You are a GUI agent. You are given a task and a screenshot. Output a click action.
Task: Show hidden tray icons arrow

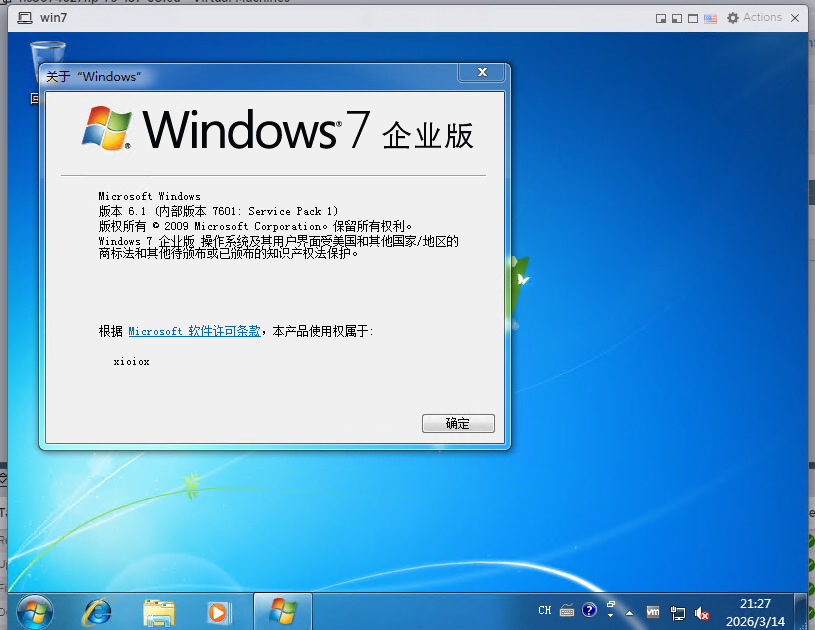630,611
